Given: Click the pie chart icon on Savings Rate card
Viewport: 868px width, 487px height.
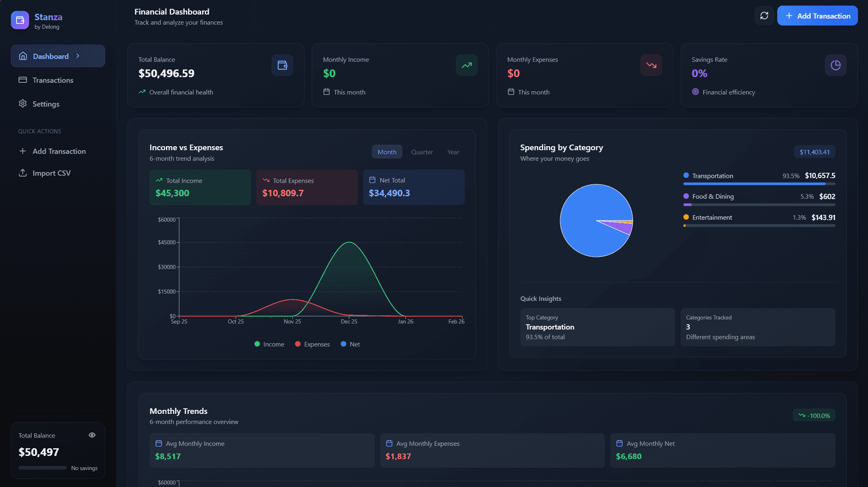Looking at the screenshot, I should coord(835,65).
